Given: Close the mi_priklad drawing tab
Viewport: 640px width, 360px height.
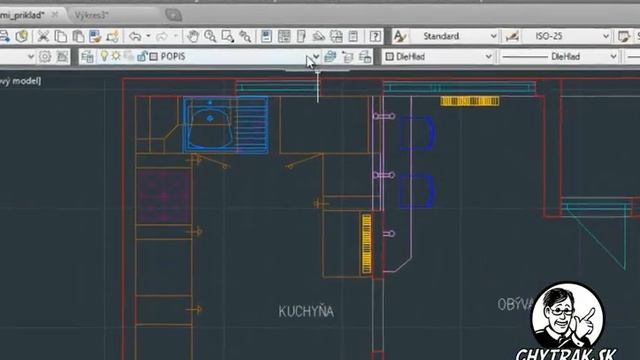Looking at the screenshot, I should coord(55,15).
